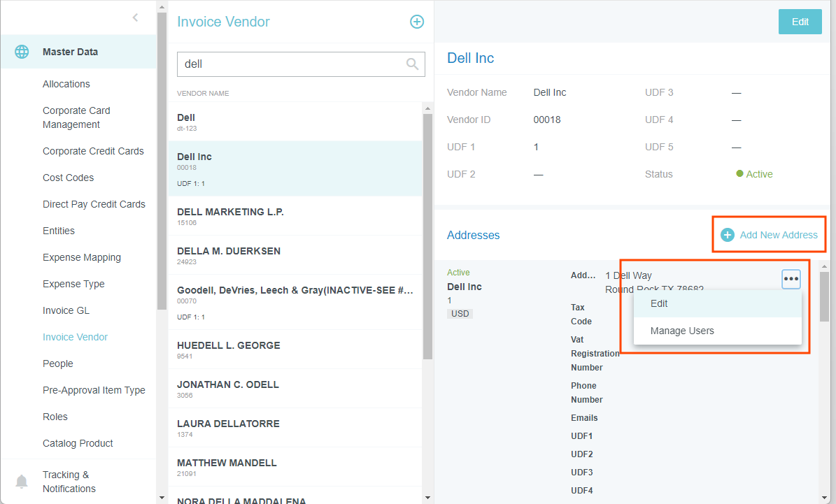The width and height of the screenshot is (836, 504).
Task: Select the Dell dt-123 vendor entry
Action: coord(186,122)
